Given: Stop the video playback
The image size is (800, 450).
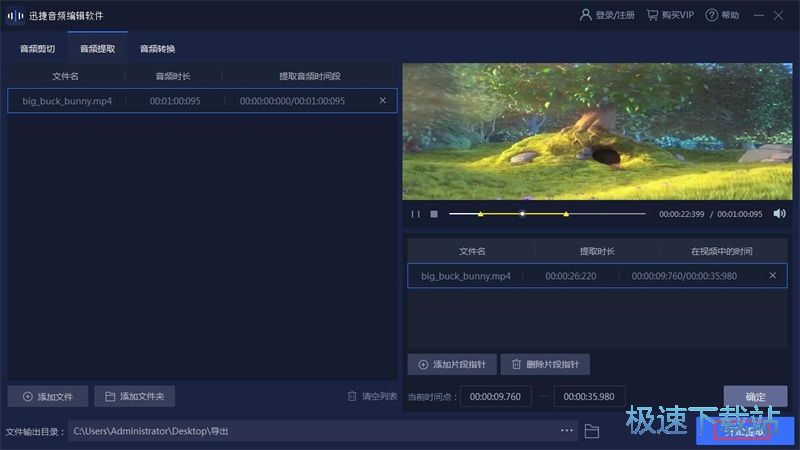Looking at the screenshot, I should [434, 214].
